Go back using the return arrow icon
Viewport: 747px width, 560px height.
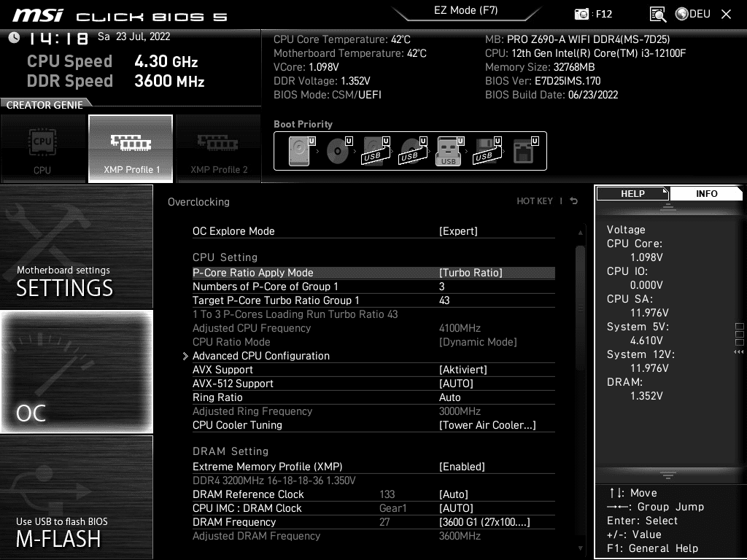[574, 201]
